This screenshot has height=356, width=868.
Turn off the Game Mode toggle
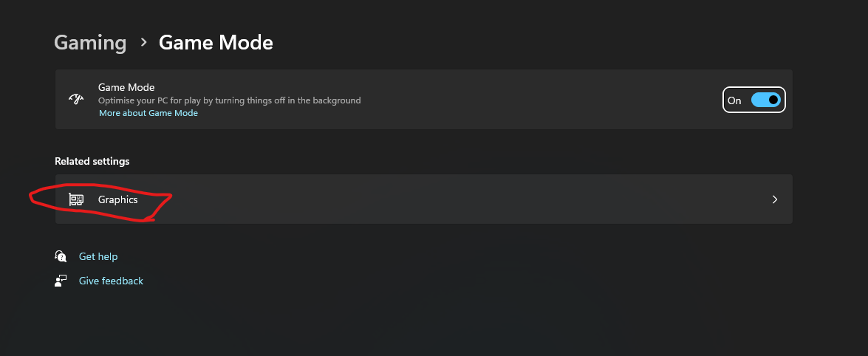point(765,100)
